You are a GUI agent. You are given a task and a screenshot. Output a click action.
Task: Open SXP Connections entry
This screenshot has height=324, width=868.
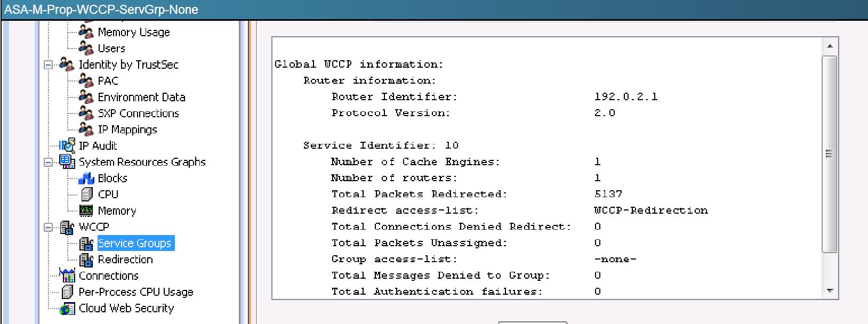click(138, 113)
